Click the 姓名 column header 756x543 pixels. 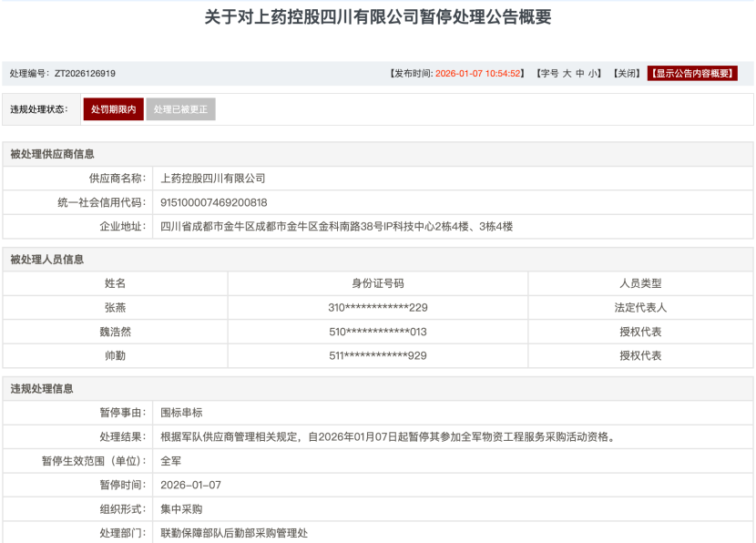pos(116,283)
